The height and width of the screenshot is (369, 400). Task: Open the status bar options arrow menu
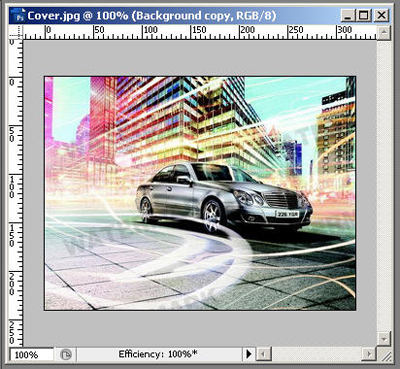point(248,354)
